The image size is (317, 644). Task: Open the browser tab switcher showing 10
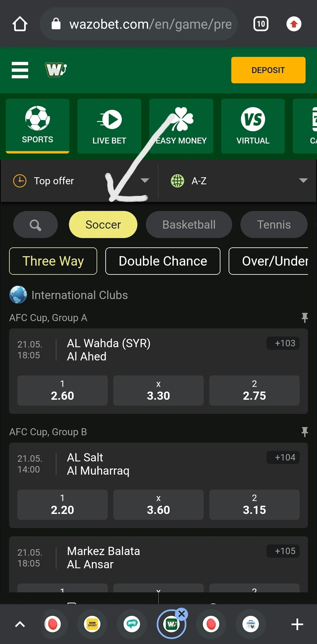(261, 24)
